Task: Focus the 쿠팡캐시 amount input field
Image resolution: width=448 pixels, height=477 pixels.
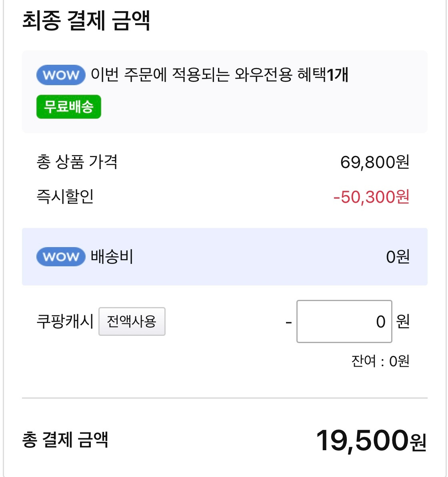Action: click(344, 321)
